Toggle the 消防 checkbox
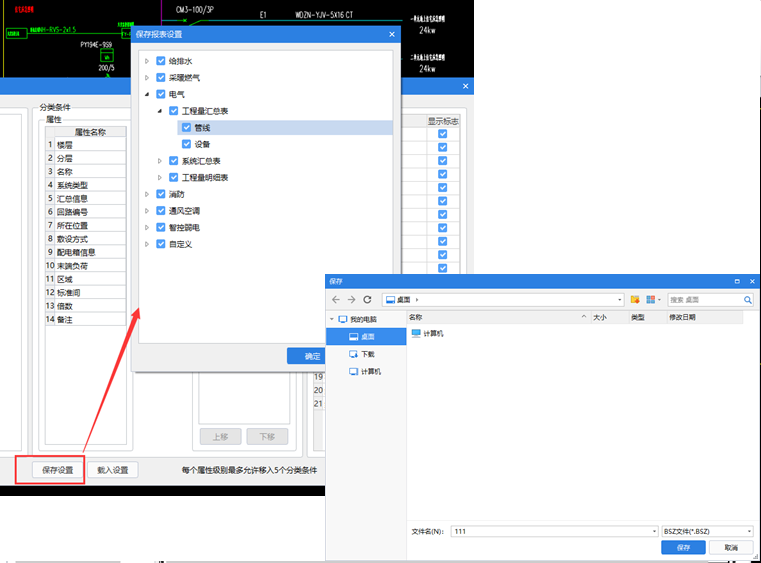Image resolution: width=761 pixels, height=563 pixels. [x=161, y=194]
